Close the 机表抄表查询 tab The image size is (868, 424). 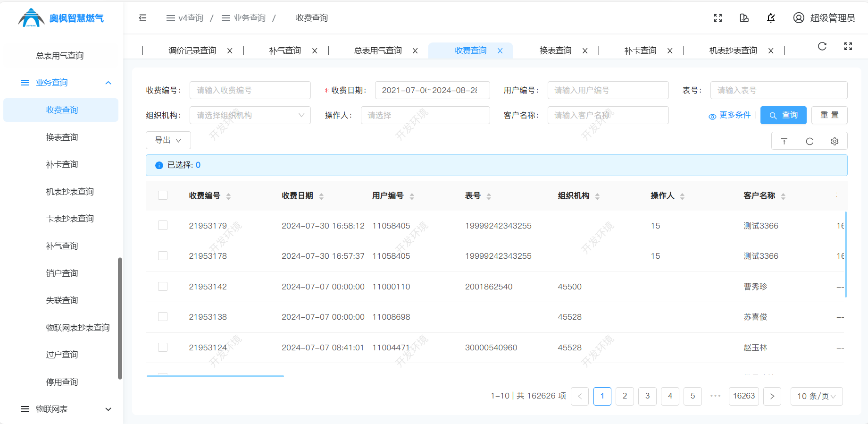click(771, 51)
